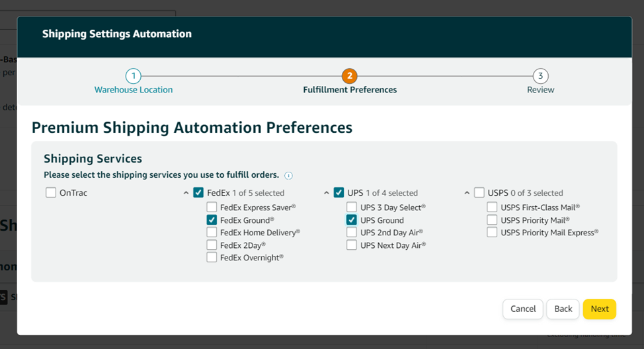Cancel the shipping settings automation dialog
Screen dimensions: 644x349
(x=522, y=309)
